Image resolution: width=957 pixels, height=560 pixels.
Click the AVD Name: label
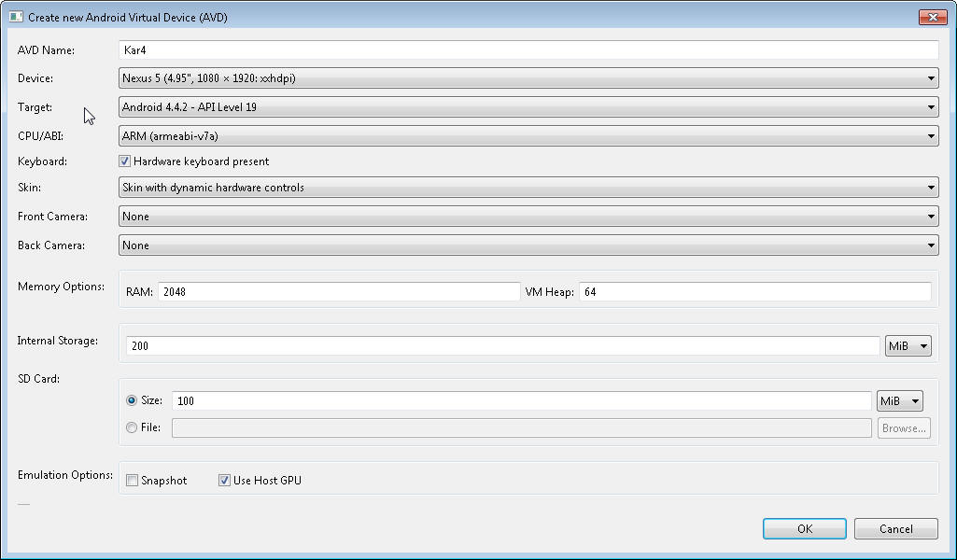(x=47, y=50)
